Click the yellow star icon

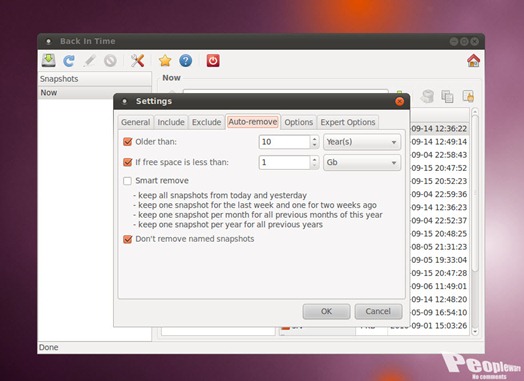coord(165,61)
